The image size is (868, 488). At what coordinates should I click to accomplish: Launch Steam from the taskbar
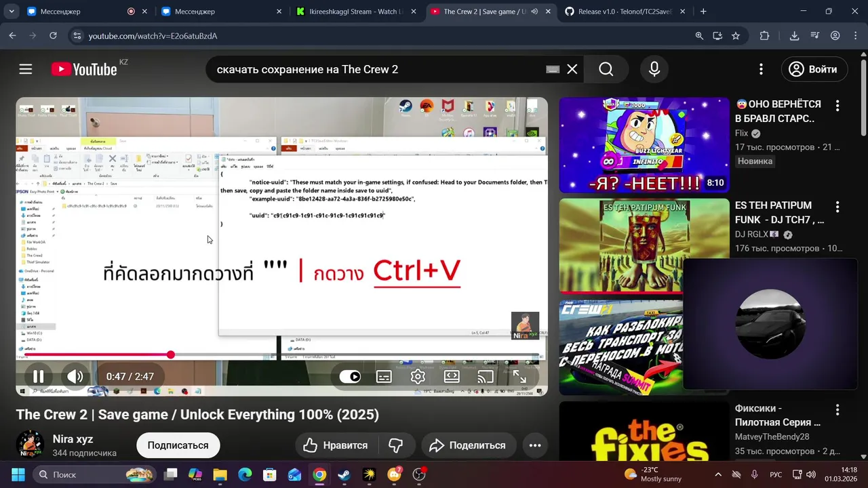(344, 474)
